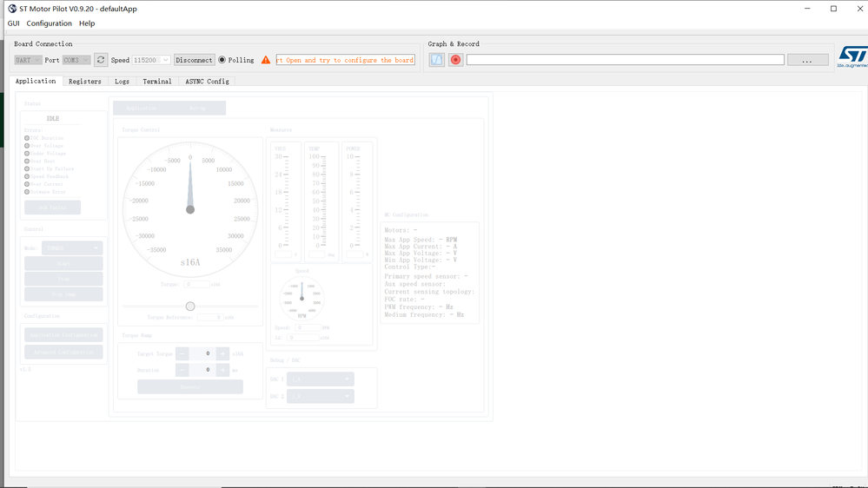
Task: Open the Mode TORQUE dropdown
Action: pos(72,247)
